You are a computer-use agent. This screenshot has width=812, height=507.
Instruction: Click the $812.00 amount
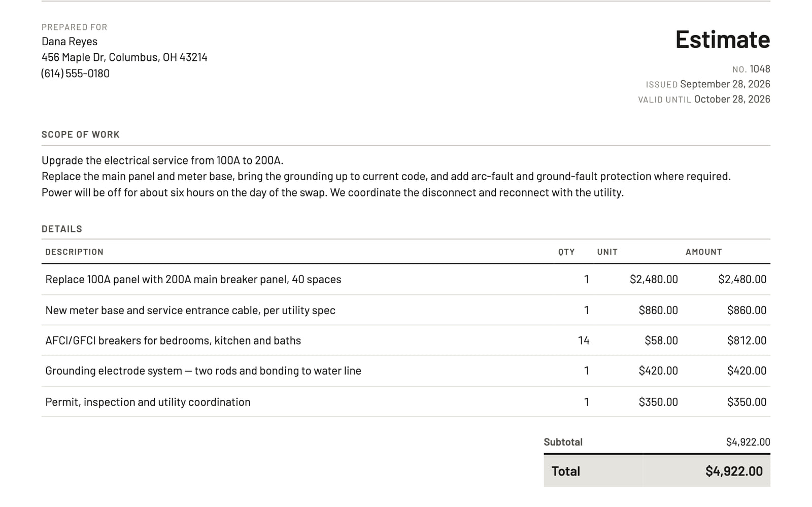[x=747, y=341]
